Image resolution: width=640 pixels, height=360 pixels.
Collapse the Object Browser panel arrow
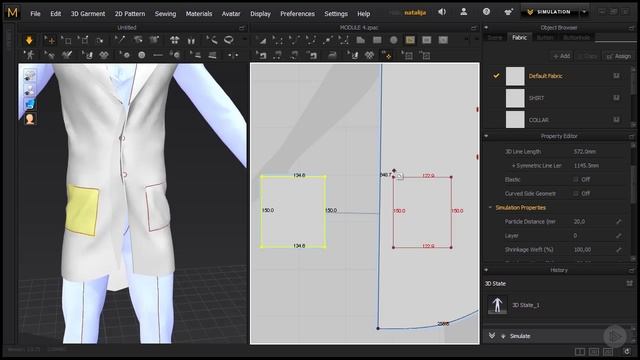click(x=486, y=27)
